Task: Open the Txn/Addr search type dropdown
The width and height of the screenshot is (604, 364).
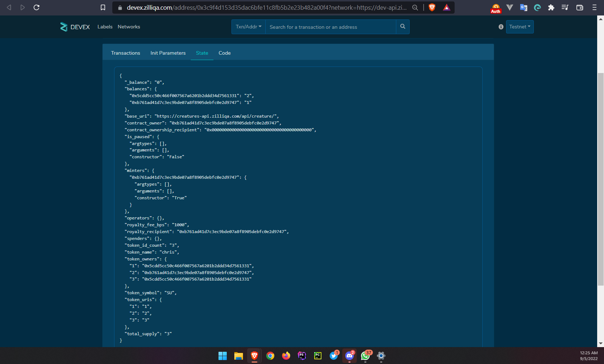Action: coord(248,27)
